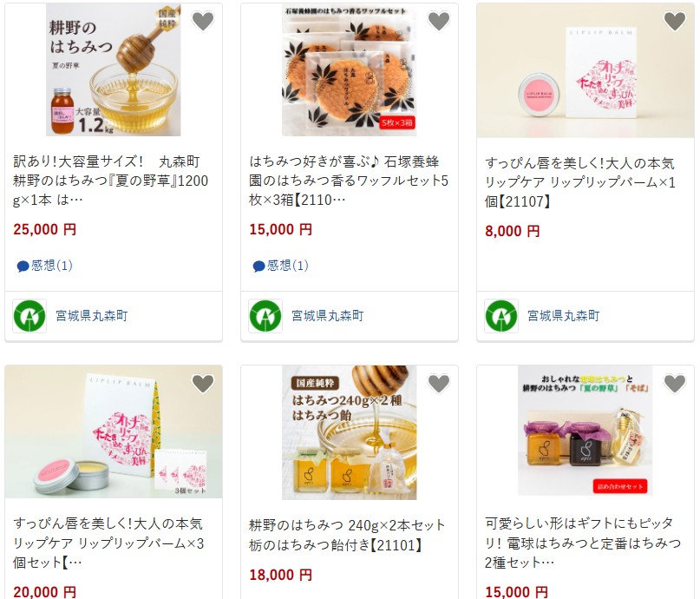Image resolution: width=700 pixels, height=599 pixels.
Task: Click Marumori town emblem under honey 1200g
Action: [29, 316]
